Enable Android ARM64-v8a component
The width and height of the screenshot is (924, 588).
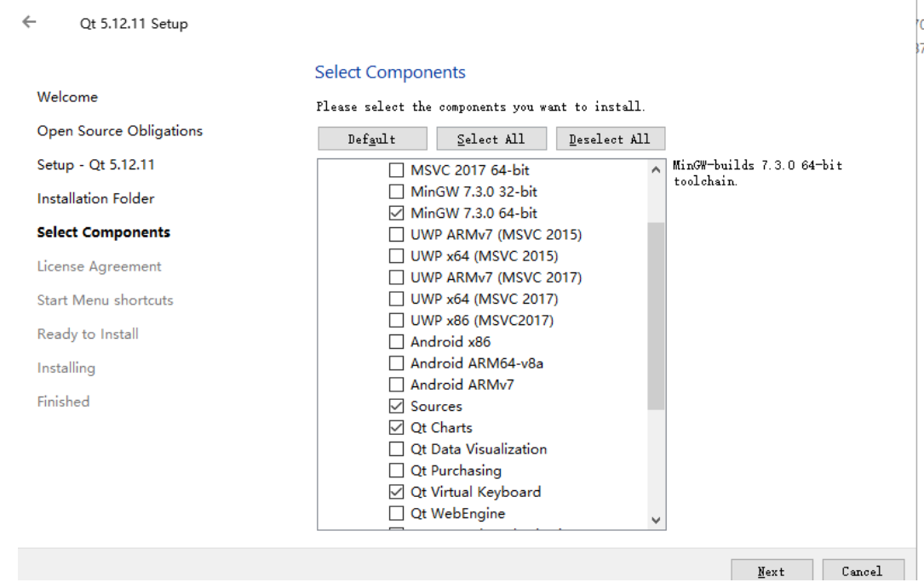(397, 363)
